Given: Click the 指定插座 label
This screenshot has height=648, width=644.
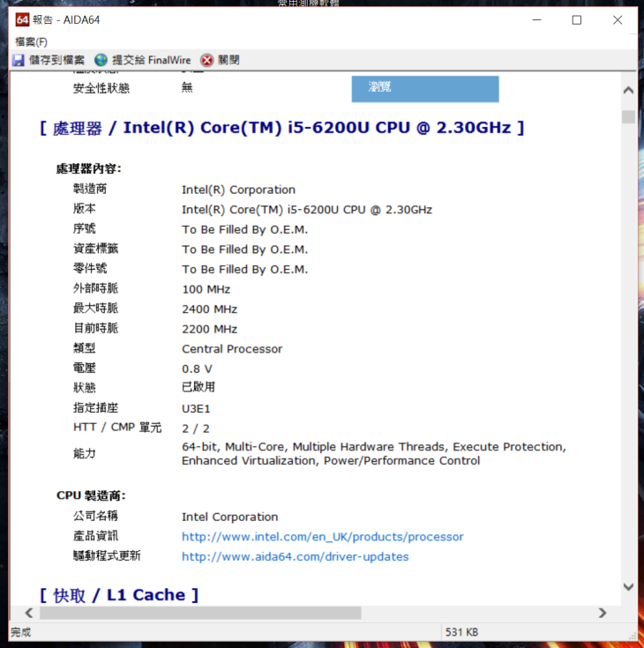Looking at the screenshot, I should pos(95,407).
